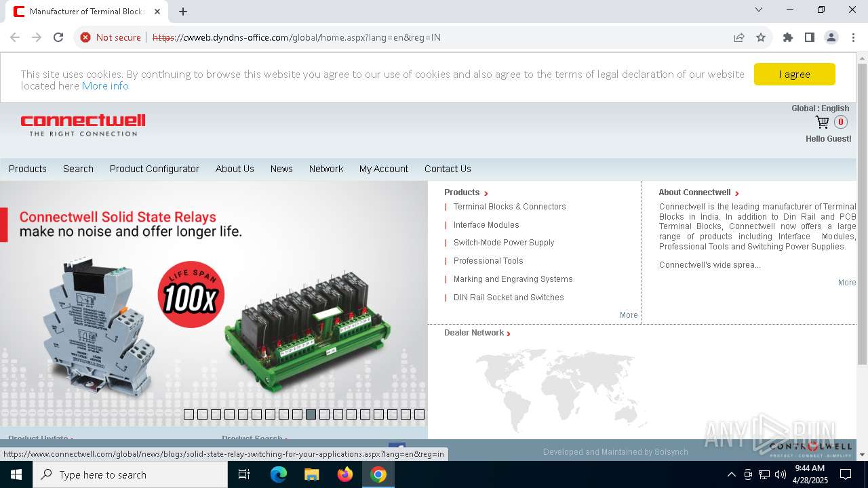Open the Network menu item
This screenshot has height=488, width=868.
point(326,169)
